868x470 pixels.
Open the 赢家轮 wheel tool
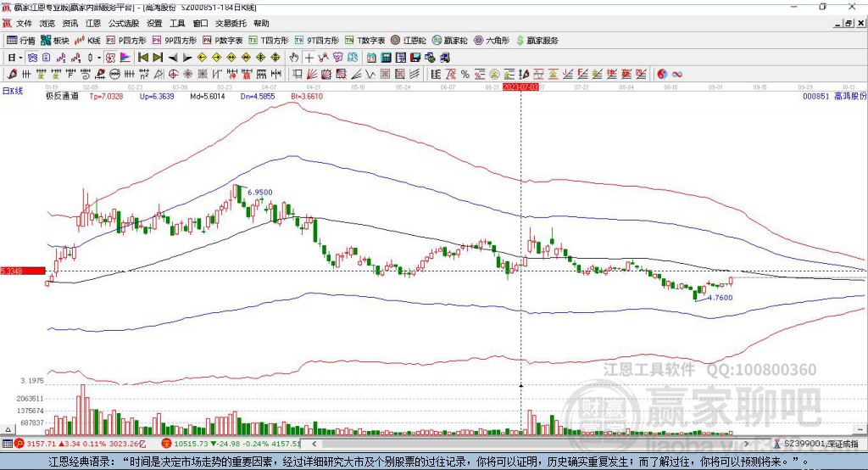(x=449, y=41)
